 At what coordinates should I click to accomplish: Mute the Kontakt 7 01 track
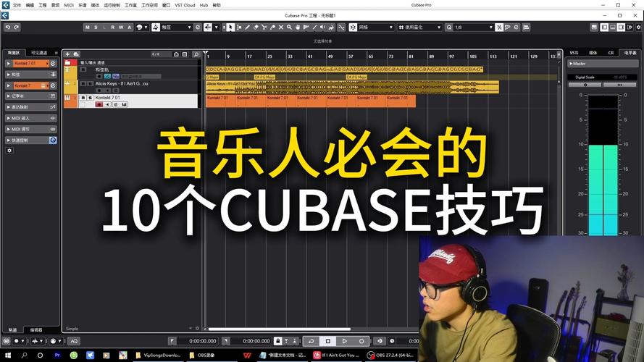(x=83, y=98)
